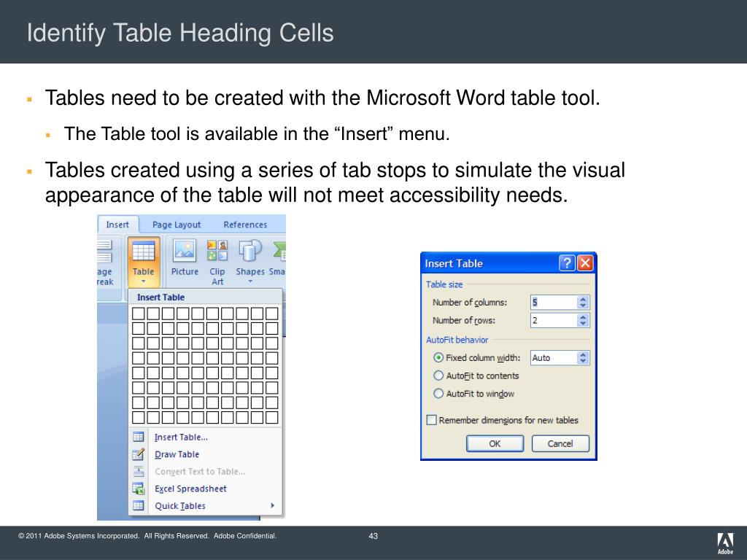747x560 pixels.
Task: Click the Fixed column width field showing Auto
Action: [x=554, y=357]
